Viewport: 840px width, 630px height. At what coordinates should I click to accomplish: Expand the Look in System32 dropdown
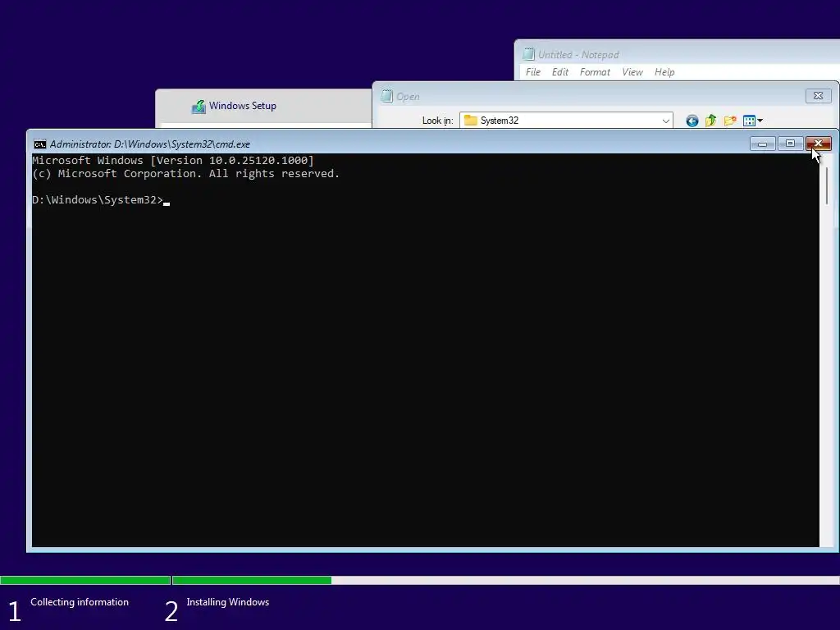point(665,121)
